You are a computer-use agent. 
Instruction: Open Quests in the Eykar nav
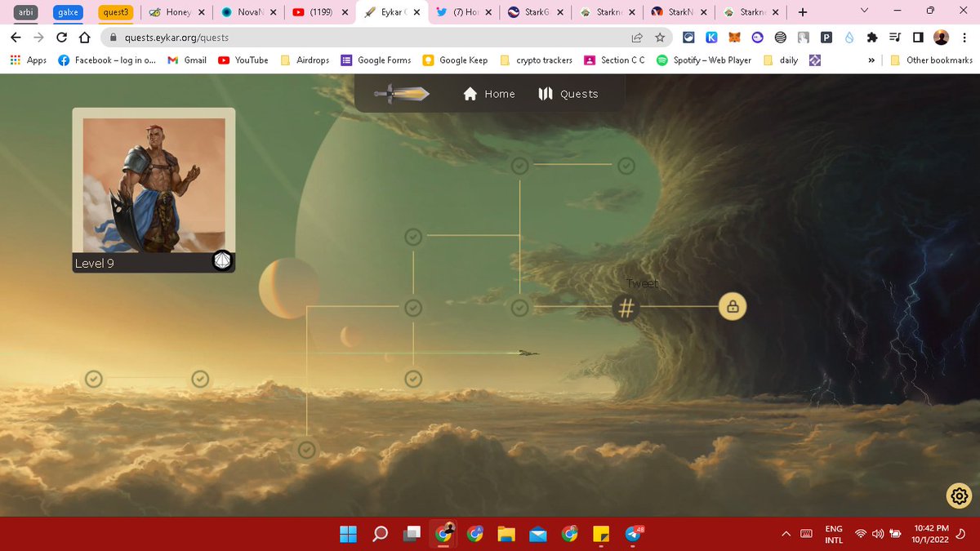(568, 94)
